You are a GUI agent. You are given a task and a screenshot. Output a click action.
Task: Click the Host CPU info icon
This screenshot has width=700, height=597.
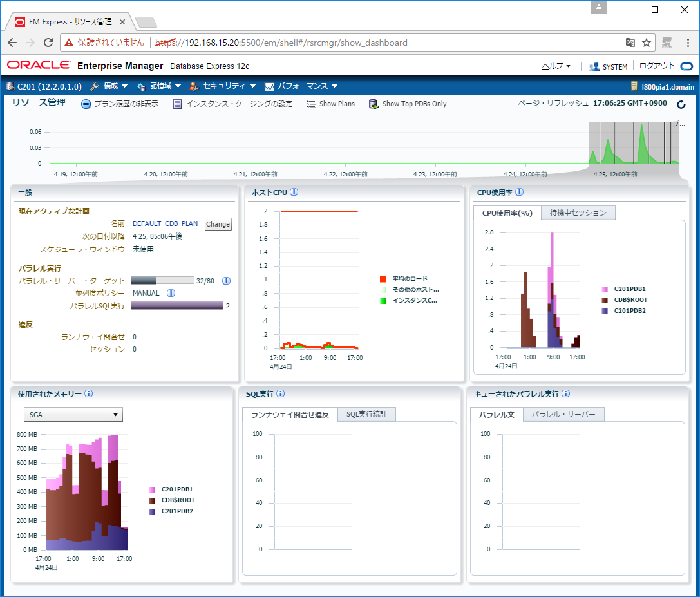(x=294, y=192)
